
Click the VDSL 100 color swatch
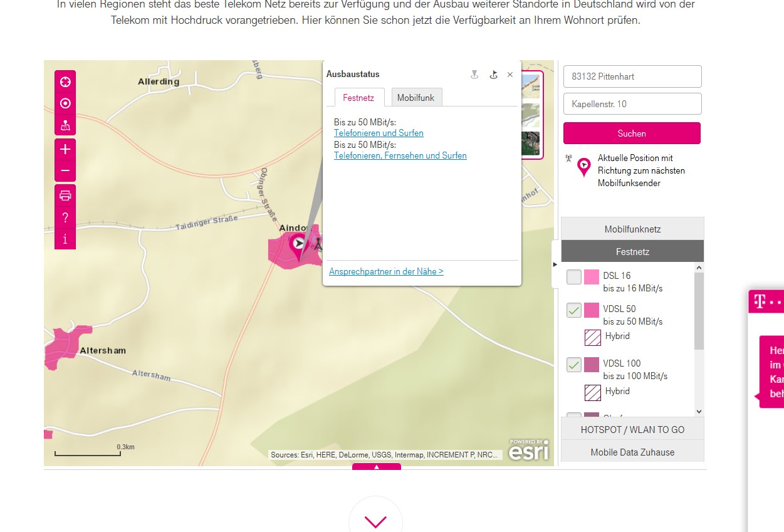tap(592, 365)
